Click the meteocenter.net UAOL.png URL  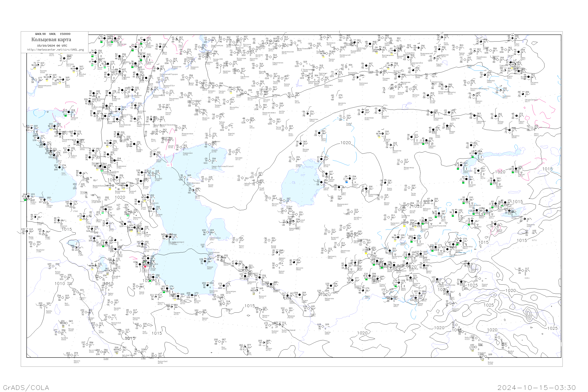55,50
